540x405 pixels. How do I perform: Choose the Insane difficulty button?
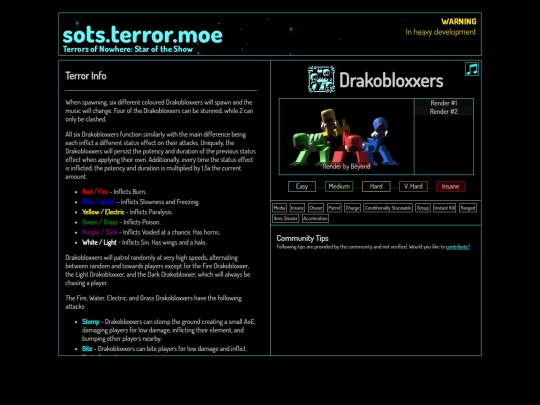(450, 186)
